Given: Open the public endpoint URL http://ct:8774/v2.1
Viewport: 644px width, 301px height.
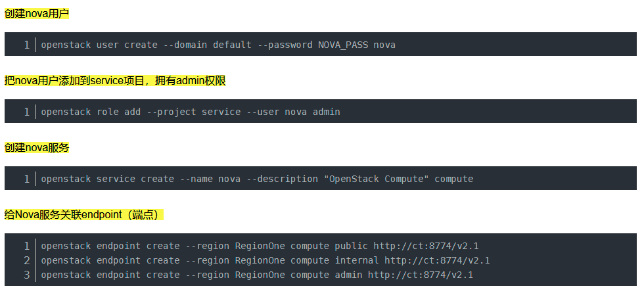Looking at the screenshot, I should [x=426, y=246].
